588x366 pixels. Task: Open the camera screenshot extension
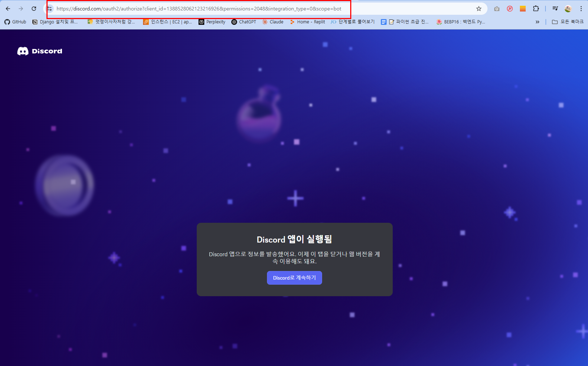click(x=497, y=9)
